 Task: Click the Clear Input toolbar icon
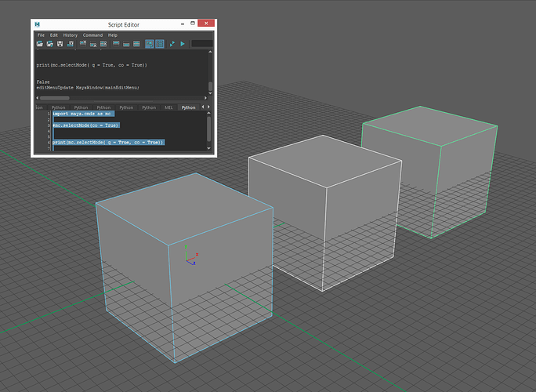[x=92, y=44]
